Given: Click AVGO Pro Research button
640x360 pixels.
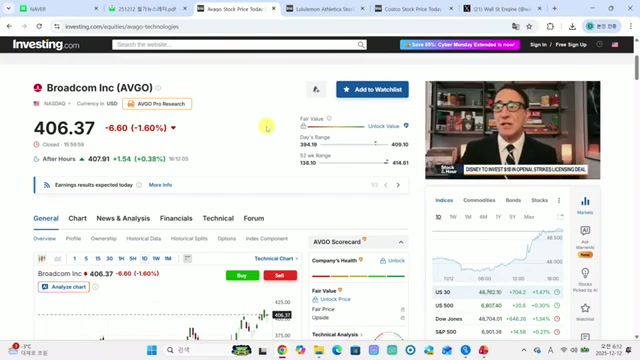Looking at the screenshot, I should [x=157, y=104].
